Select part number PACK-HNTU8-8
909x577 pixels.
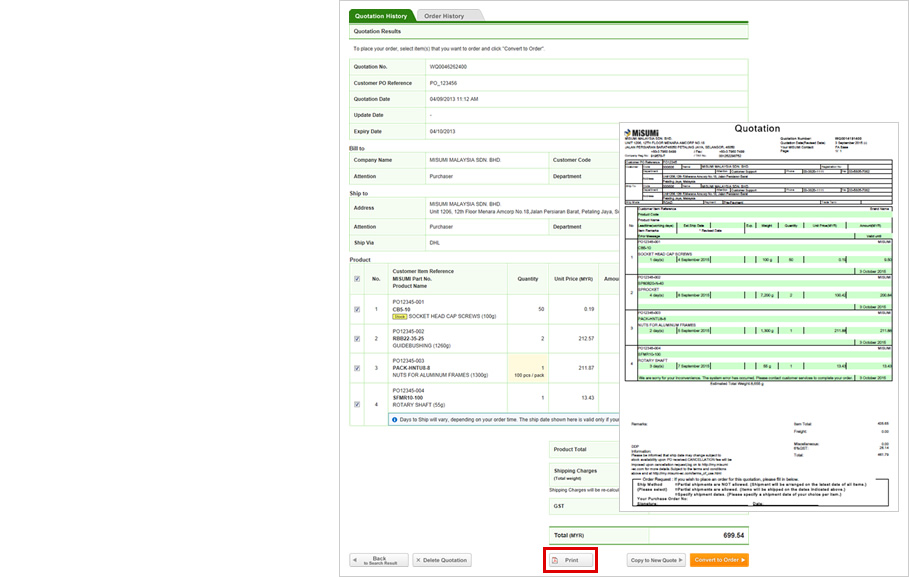(x=412, y=368)
